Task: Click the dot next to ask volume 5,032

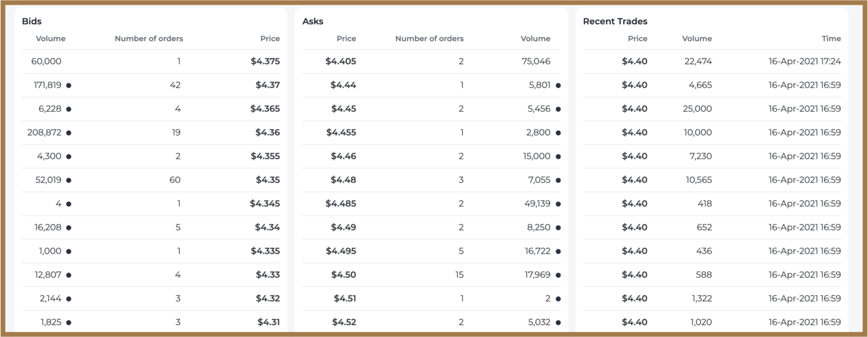Action: click(x=558, y=322)
